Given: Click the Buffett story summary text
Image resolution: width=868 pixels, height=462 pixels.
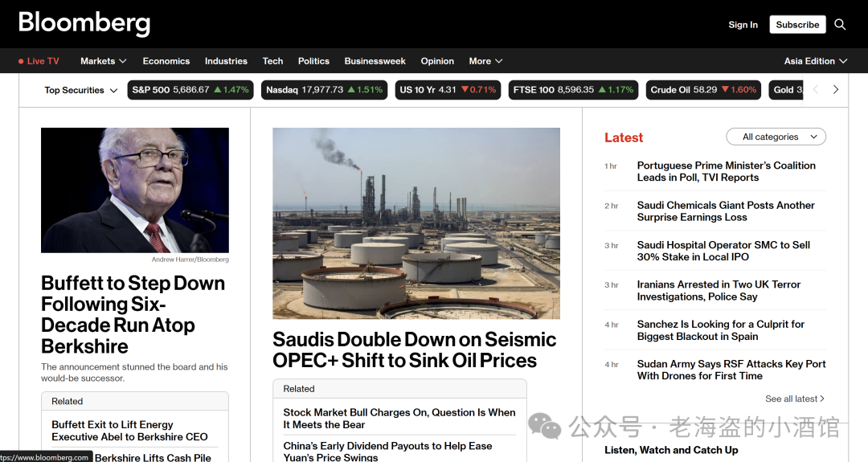Looking at the screenshot, I should 134,372.
